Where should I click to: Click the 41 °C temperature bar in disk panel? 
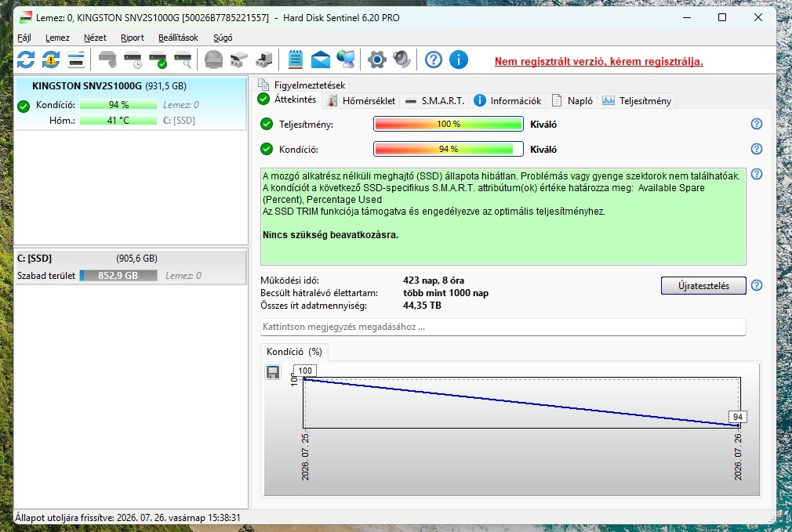(118, 121)
